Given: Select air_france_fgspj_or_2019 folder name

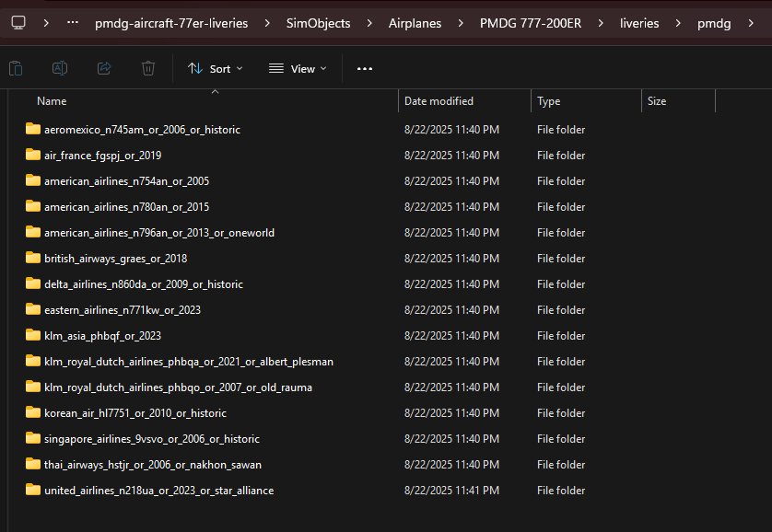Looking at the screenshot, I should click(103, 156).
